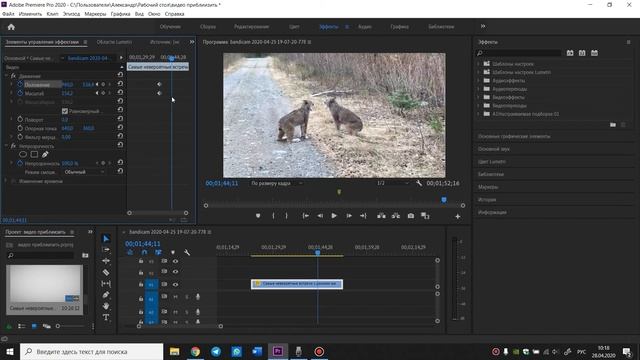Switch to the Editing workspace tab
The image size is (640, 360).
(251, 27)
